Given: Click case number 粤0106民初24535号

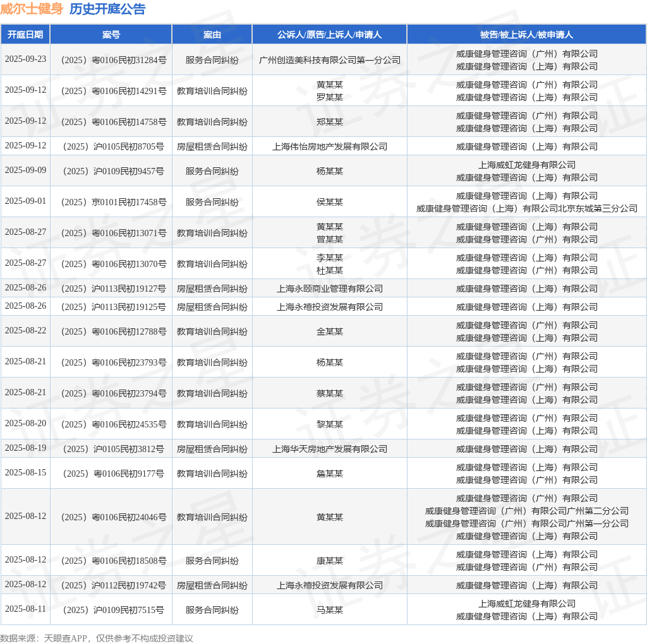Looking at the screenshot, I should point(114,424).
